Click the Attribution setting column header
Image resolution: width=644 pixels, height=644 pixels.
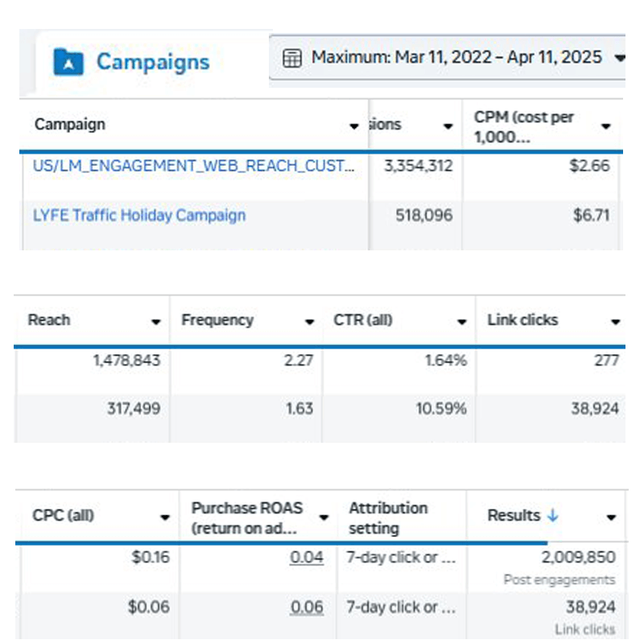coord(388,518)
